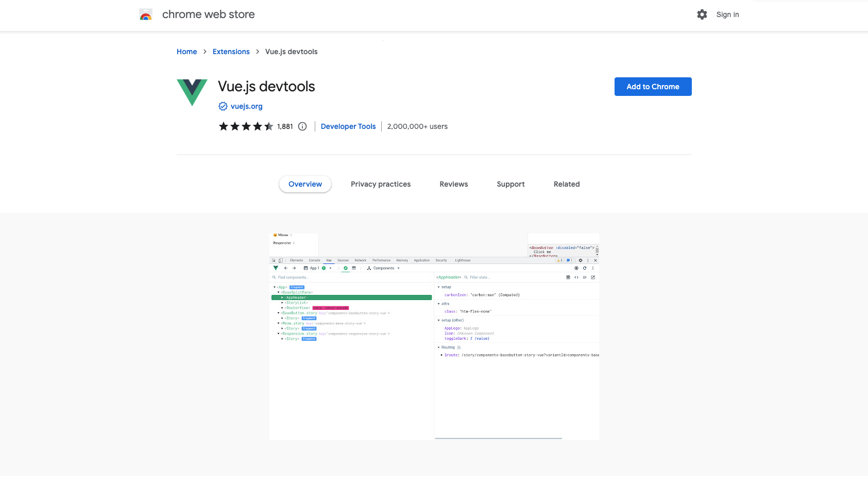Click the horizontal scrollbar under the screenshot
The width and height of the screenshot is (868, 480).
coord(498,438)
